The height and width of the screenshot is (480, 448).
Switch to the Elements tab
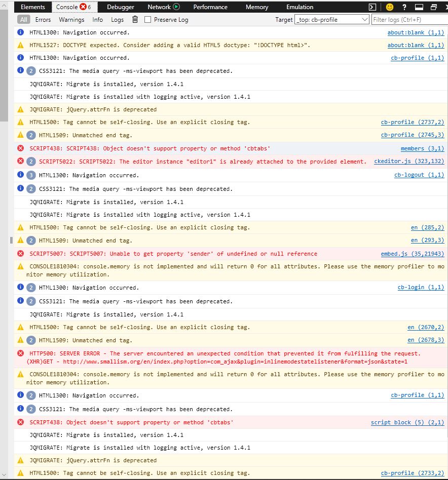[33, 7]
